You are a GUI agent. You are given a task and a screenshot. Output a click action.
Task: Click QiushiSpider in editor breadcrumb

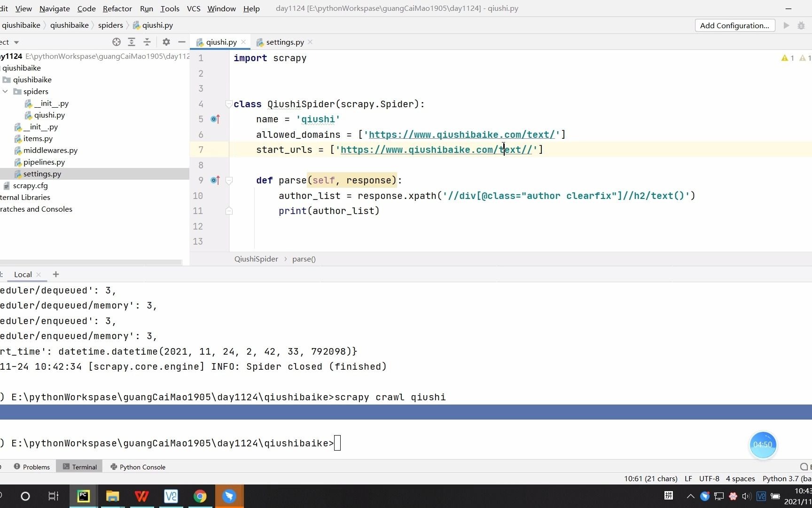click(x=256, y=259)
